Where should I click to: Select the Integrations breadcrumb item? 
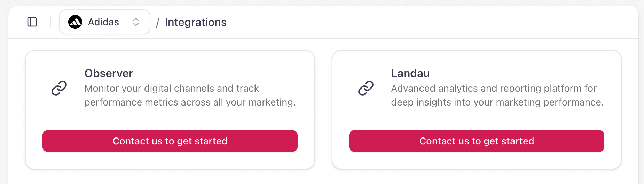coord(196,22)
